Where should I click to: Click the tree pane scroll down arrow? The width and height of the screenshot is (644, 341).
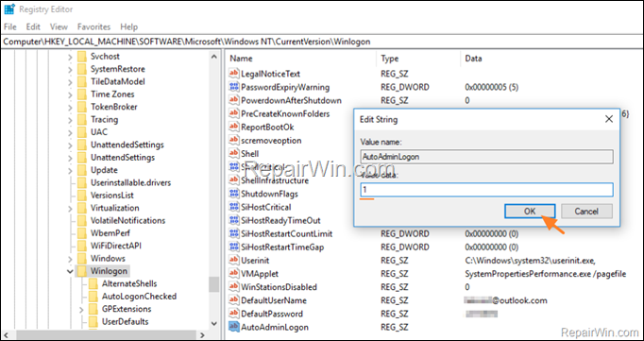213,323
